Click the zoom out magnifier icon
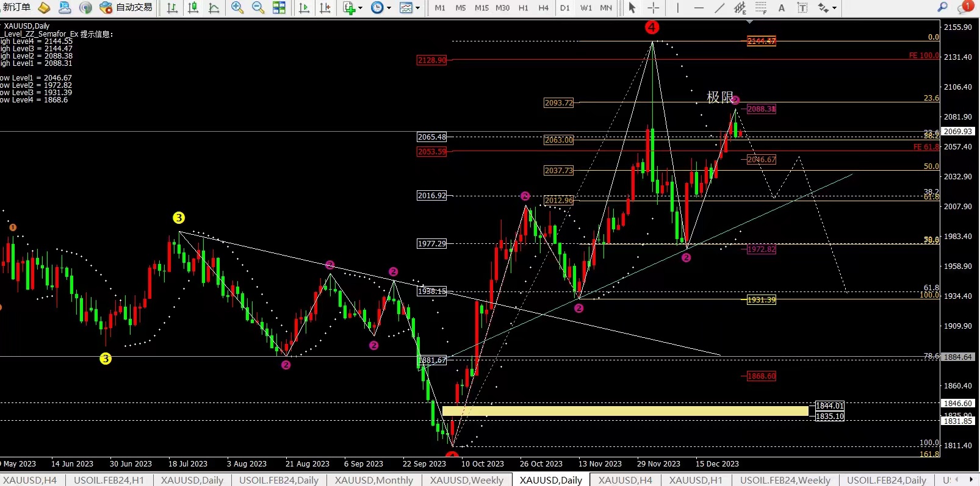Screen dimensions: 980x486 (x=258, y=8)
